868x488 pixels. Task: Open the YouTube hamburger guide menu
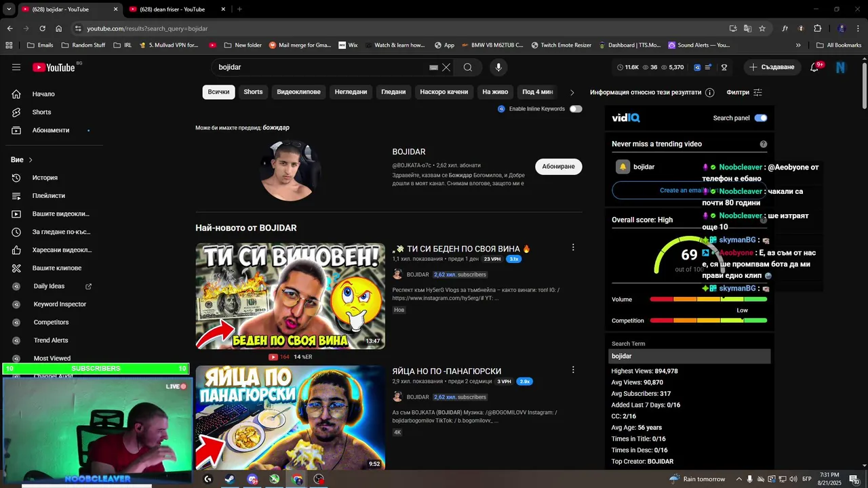[x=16, y=67]
